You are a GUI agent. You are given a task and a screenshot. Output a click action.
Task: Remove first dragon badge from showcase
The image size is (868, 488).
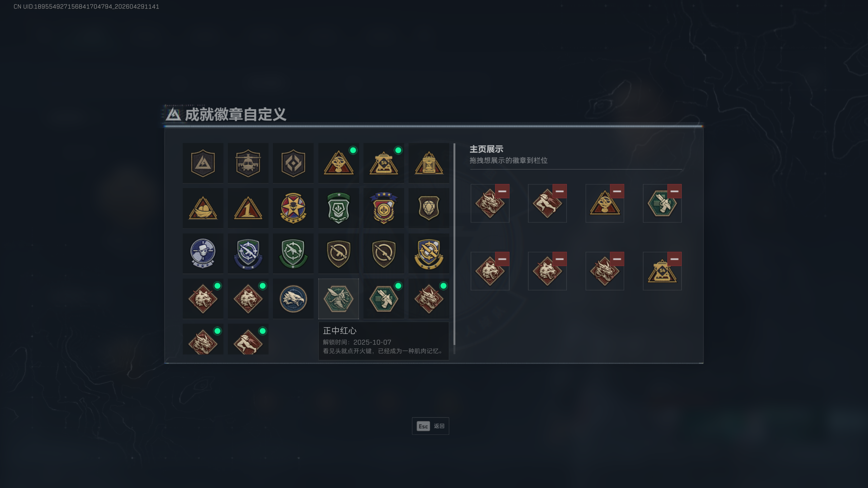pos(502,191)
